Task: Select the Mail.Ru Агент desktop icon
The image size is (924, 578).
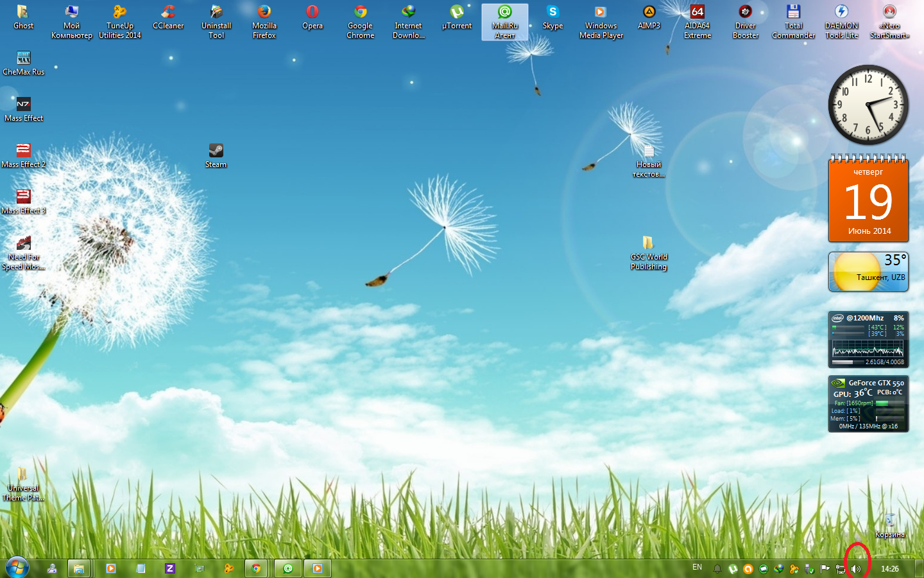Action: (505, 22)
